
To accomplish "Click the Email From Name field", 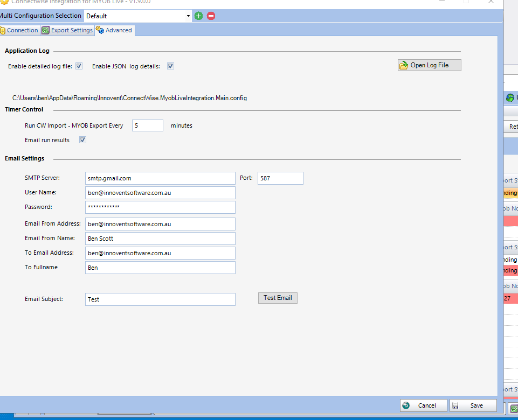I will click(160, 239).
